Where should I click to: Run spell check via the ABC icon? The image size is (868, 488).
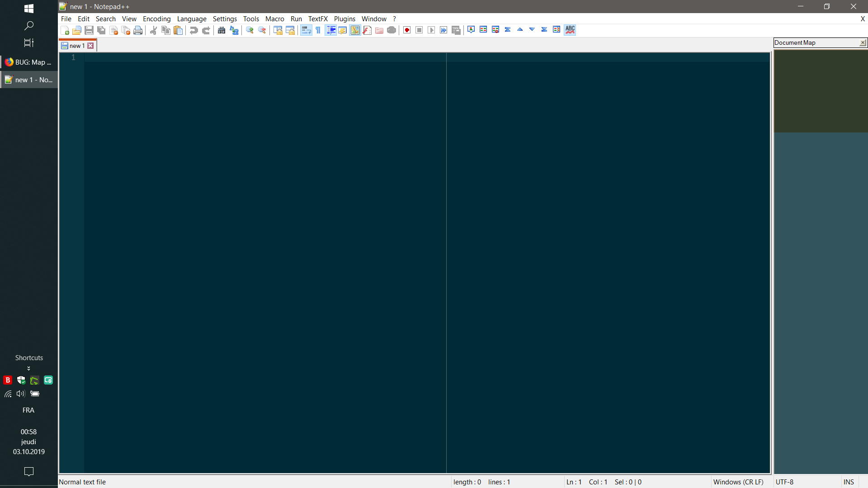click(570, 30)
